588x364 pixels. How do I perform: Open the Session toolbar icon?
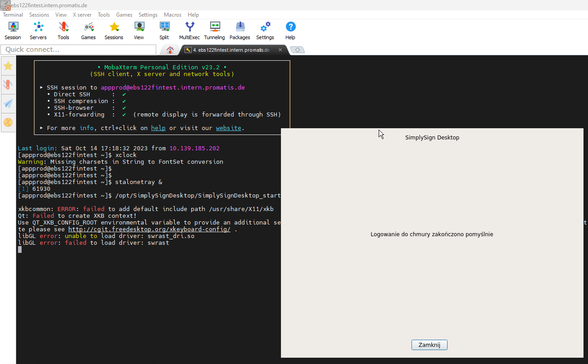(x=13, y=31)
